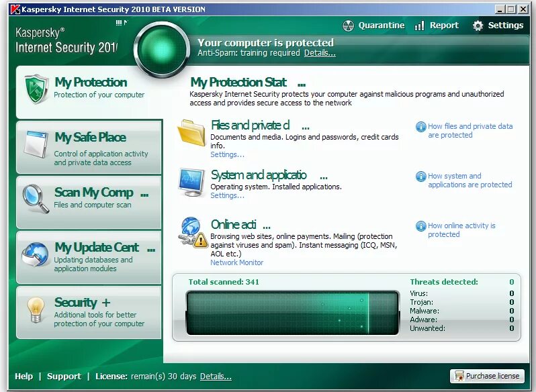Click the scan activity graph panel
The width and height of the screenshot is (536, 392).
(293, 312)
